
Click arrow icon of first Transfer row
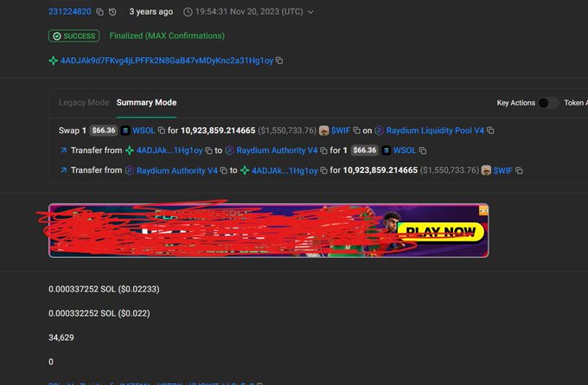click(x=63, y=151)
